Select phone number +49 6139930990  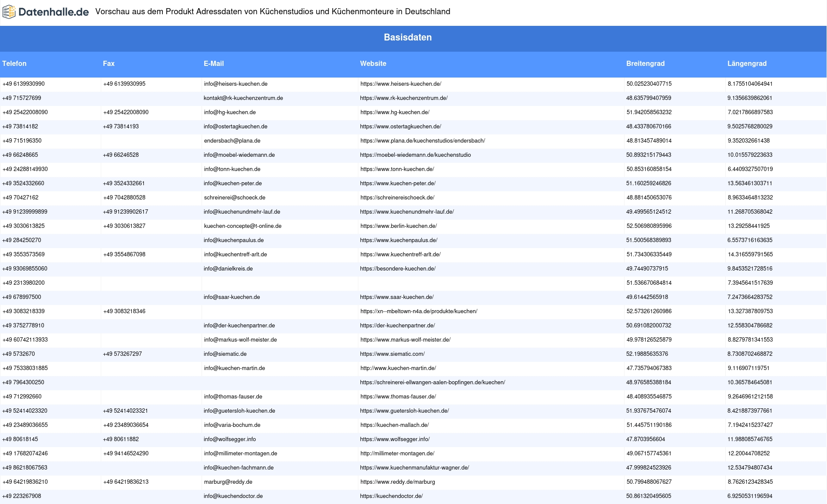click(x=24, y=84)
